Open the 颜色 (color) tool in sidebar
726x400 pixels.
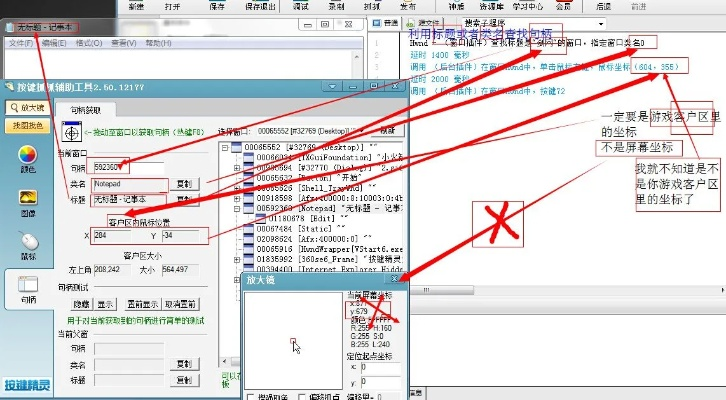pyautogui.click(x=27, y=158)
